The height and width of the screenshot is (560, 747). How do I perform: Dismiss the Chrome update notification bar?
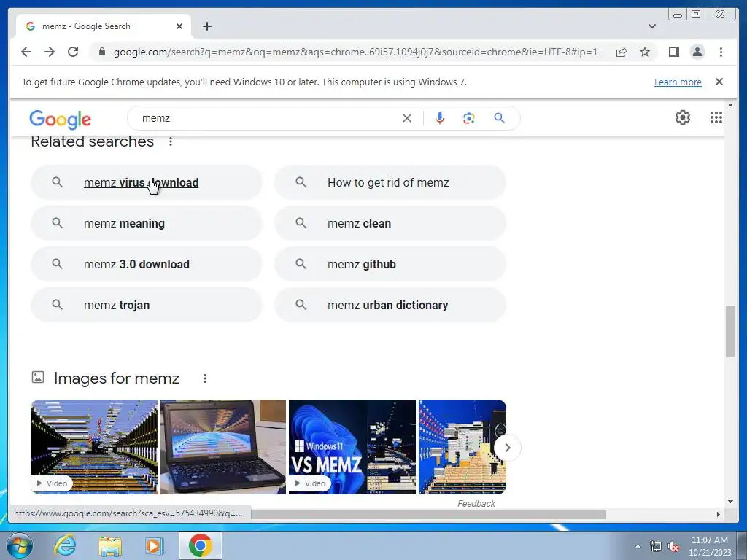(719, 82)
